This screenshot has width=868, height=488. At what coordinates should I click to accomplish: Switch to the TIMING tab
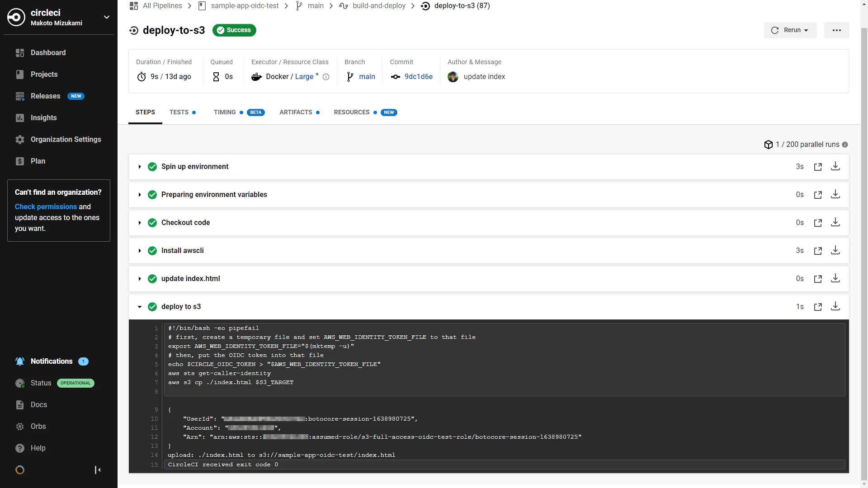[239, 112]
